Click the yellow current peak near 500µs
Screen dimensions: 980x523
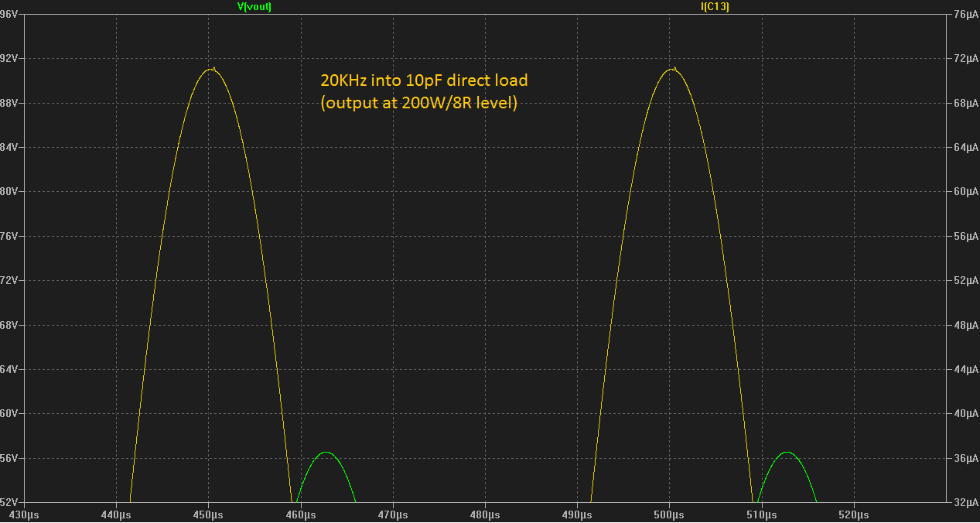coord(671,69)
